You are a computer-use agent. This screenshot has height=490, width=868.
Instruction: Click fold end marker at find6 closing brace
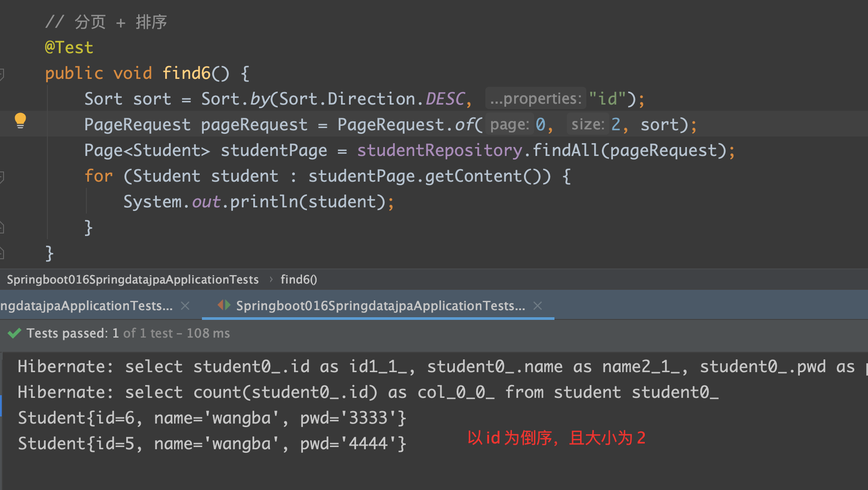(x=2, y=253)
